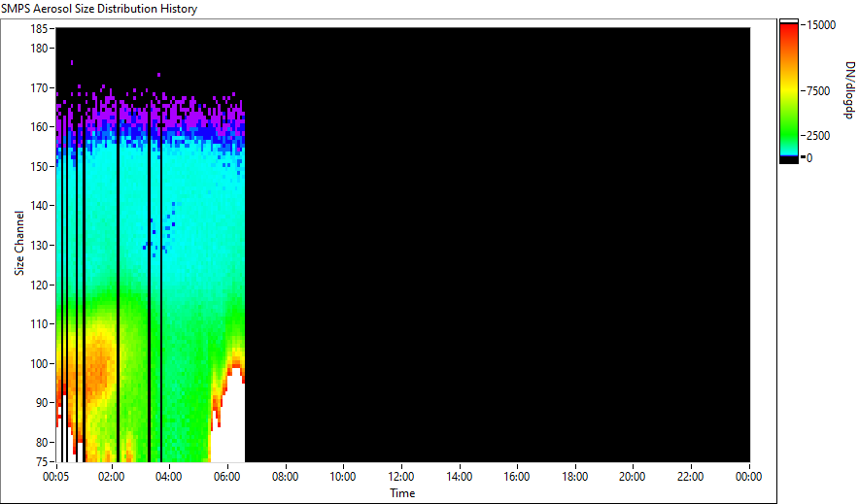Image resolution: width=859 pixels, height=504 pixels.
Task: Click the 16:00 time axis tick
Action: (x=517, y=477)
